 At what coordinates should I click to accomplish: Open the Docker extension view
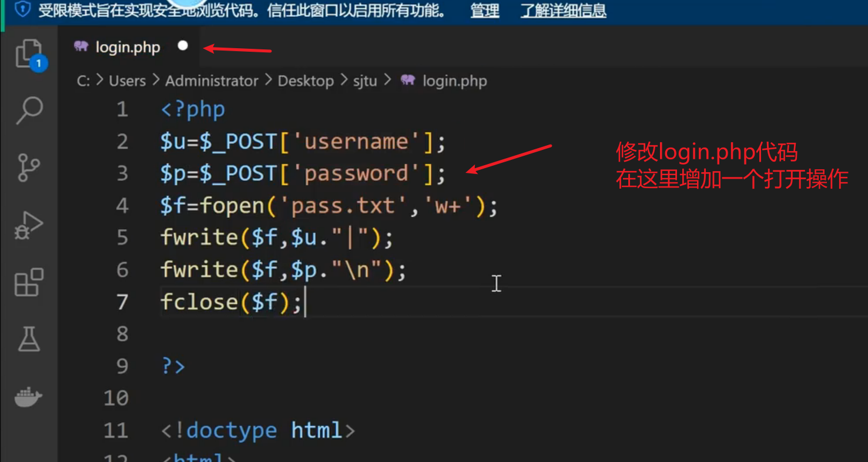(x=28, y=396)
